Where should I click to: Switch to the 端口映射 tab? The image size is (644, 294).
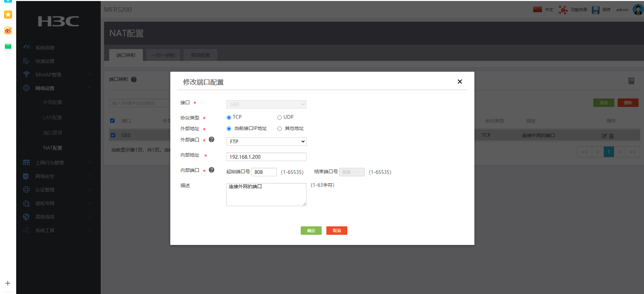pos(126,55)
